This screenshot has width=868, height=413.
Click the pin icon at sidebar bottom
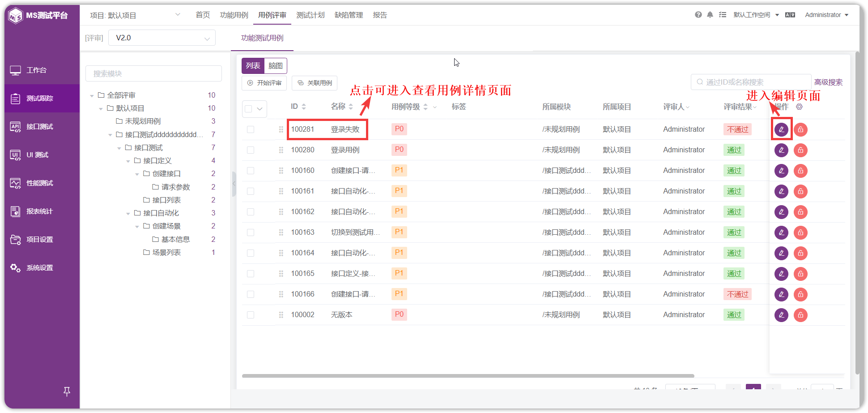tap(67, 391)
